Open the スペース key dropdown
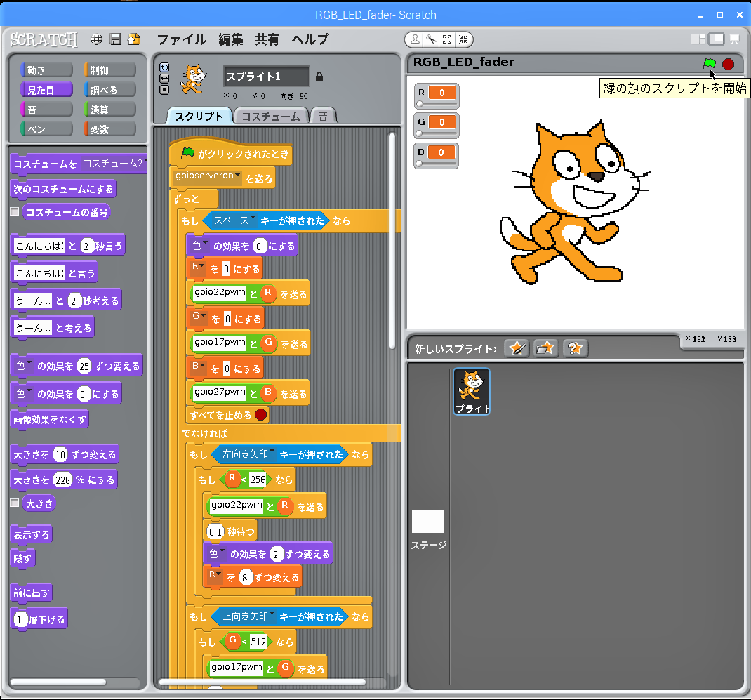The image size is (751, 700). click(x=253, y=218)
